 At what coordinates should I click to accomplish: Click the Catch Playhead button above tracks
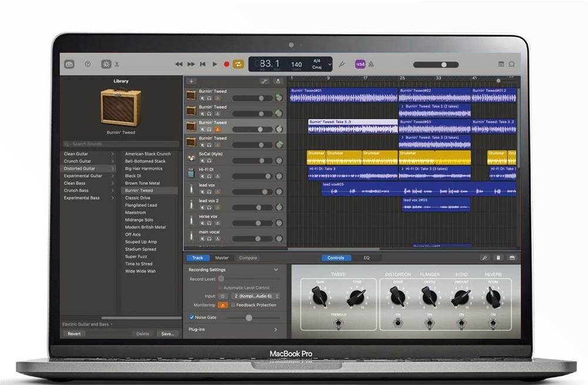point(278,81)
